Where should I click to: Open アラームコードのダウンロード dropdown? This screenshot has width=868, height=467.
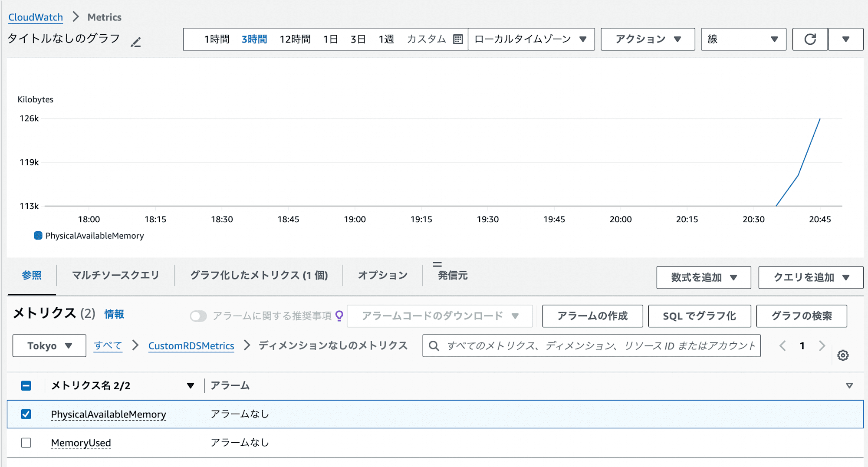(440, 316)
